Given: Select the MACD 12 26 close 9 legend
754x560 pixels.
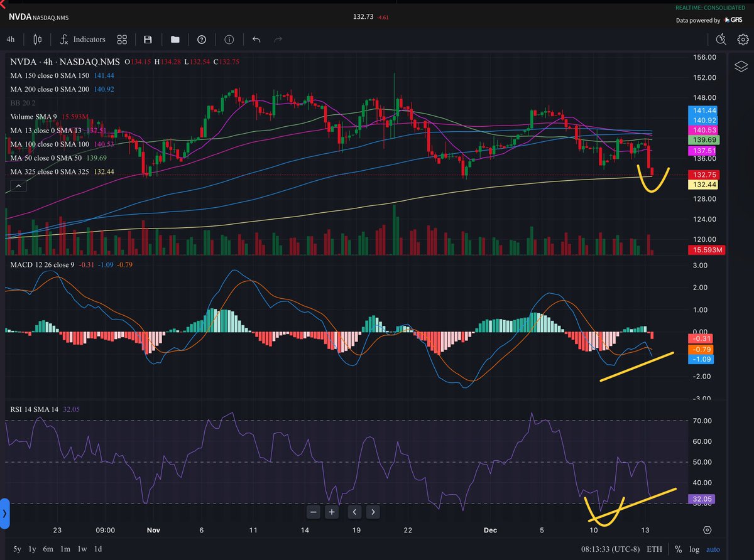Looking at the screenshot, I should (71, 264).
